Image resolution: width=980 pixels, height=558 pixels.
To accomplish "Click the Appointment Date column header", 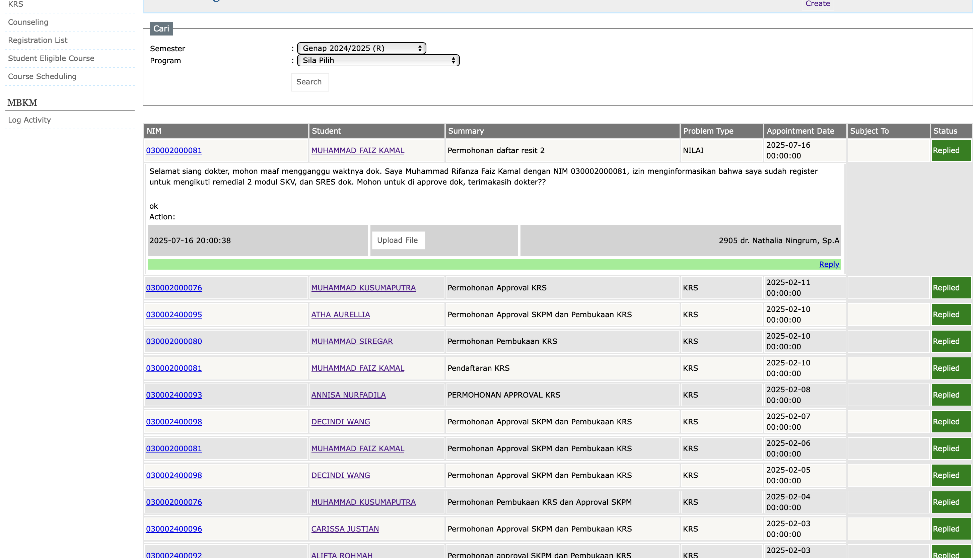I will tap(800, 131).
